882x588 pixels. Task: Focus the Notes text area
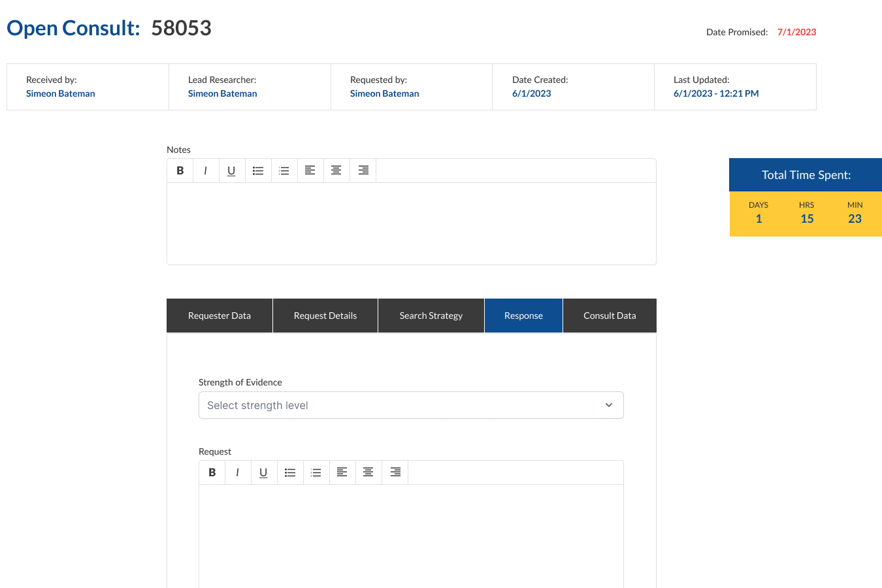412,223
